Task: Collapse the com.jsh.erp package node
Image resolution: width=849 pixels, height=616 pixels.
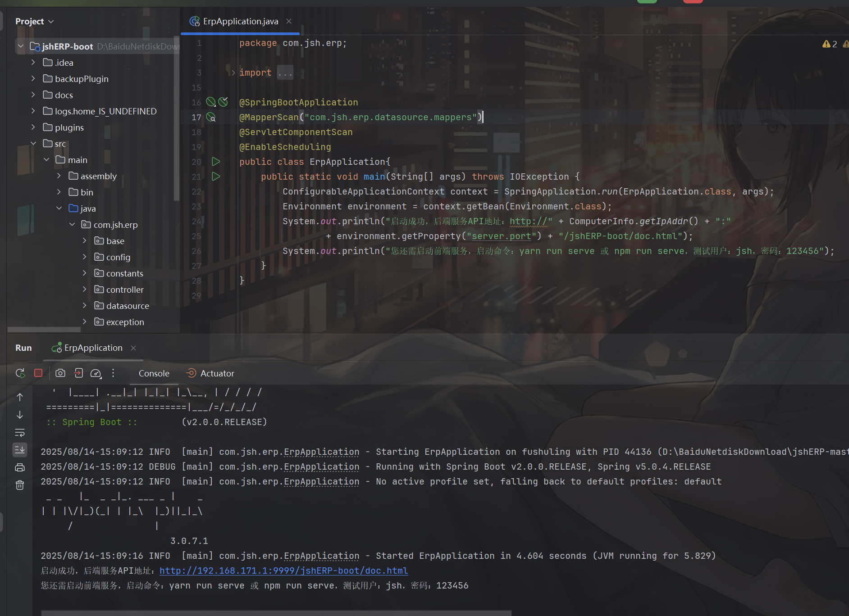Action: (x=72, y=225)
